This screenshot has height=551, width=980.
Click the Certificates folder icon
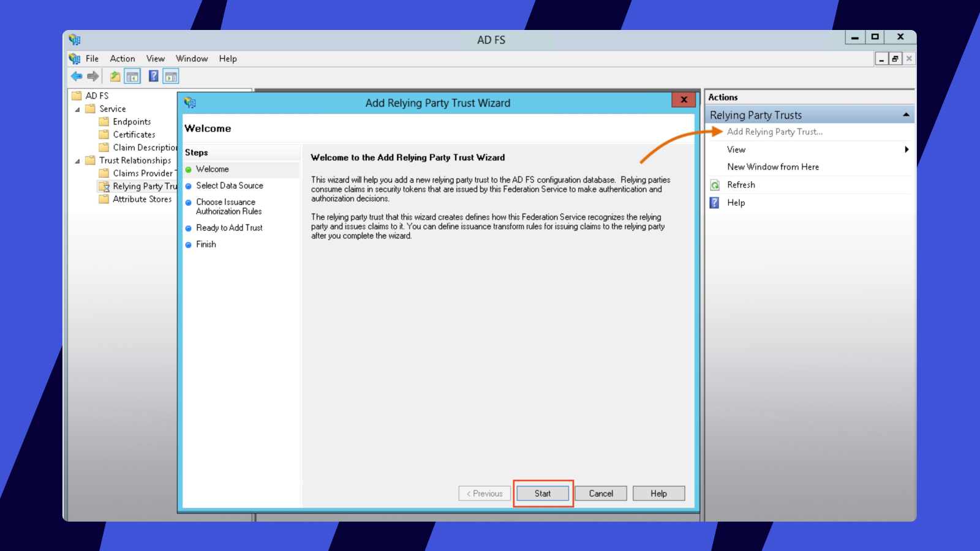(x=104, y=135)
